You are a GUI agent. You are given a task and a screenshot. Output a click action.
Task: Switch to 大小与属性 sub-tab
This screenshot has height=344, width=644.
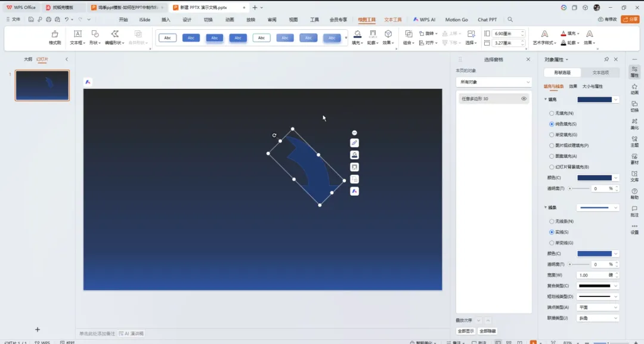pyautogui.click(x=593, y=86)
